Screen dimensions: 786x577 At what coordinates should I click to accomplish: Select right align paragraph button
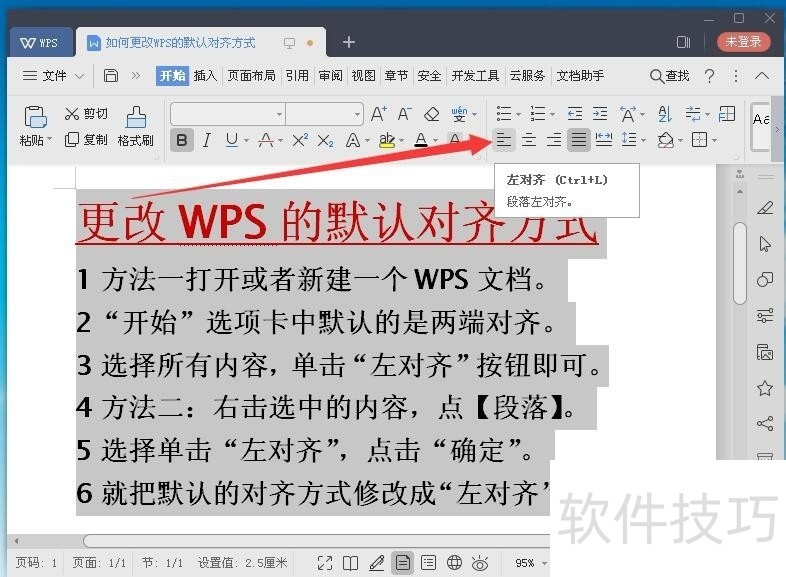point(553,139)
